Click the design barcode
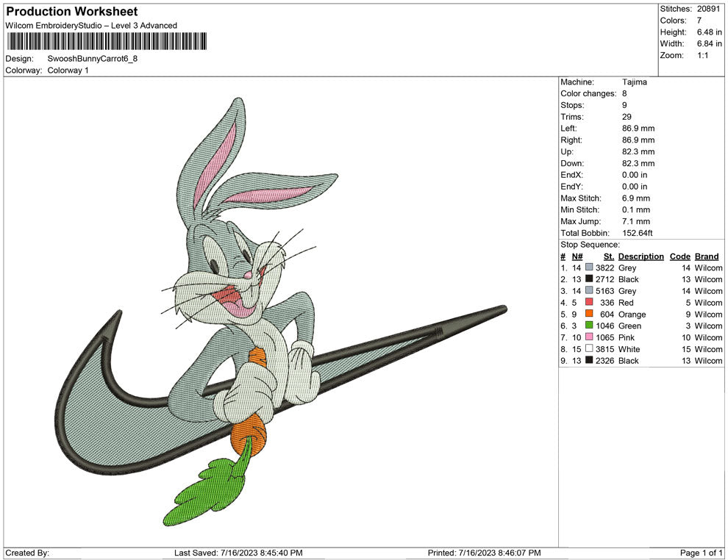 [x=107, y=40]
